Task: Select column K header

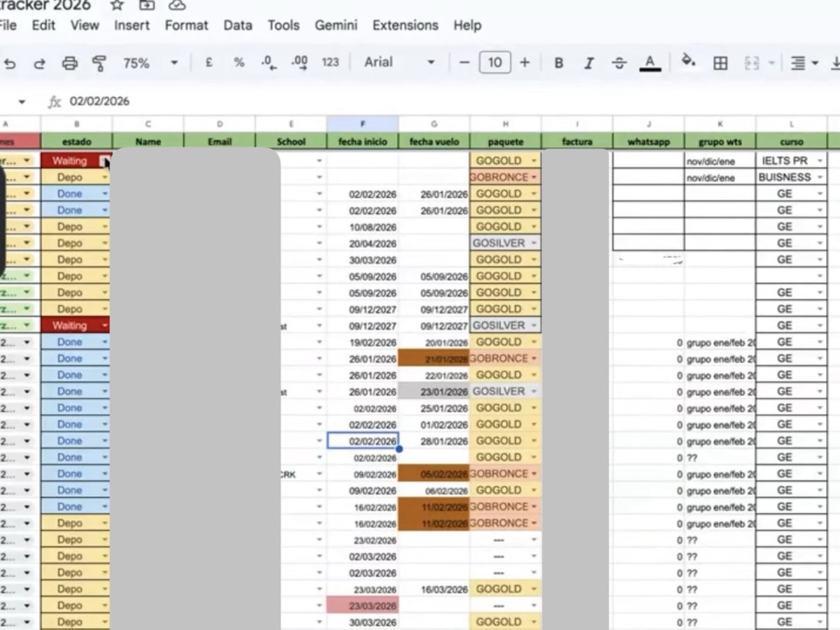Action: [x=720, y=123]
